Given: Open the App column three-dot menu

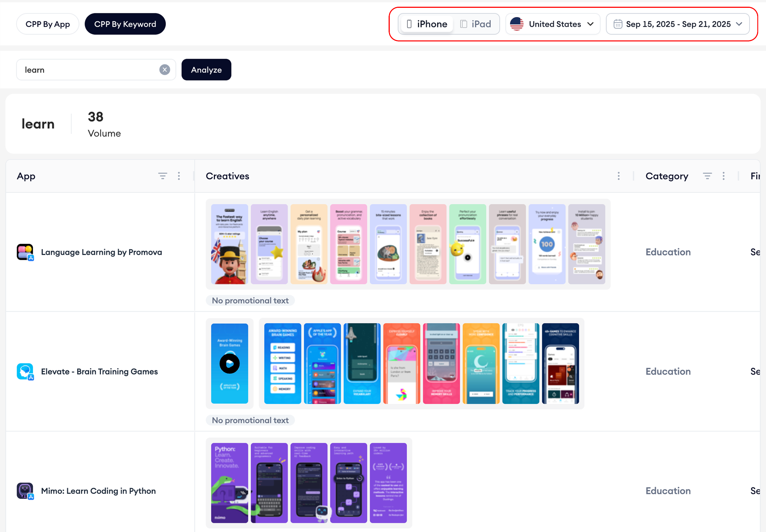Looking at the screenshot, I should click(x=179, y=176).
